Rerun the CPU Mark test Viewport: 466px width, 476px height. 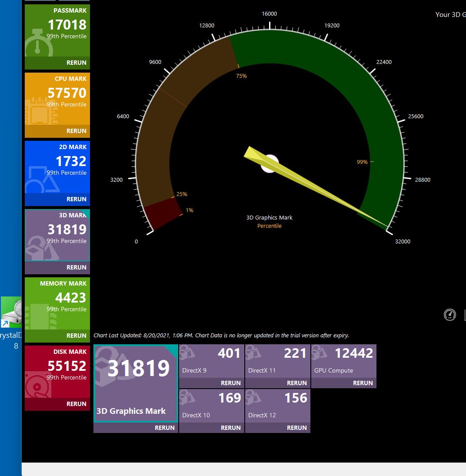point(76,131)
